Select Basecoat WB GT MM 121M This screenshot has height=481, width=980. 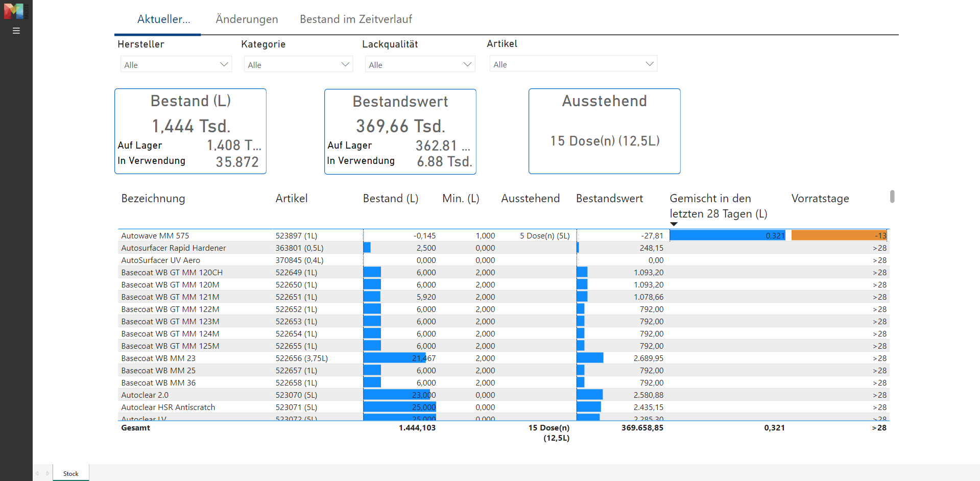click(x=504, y=297)
